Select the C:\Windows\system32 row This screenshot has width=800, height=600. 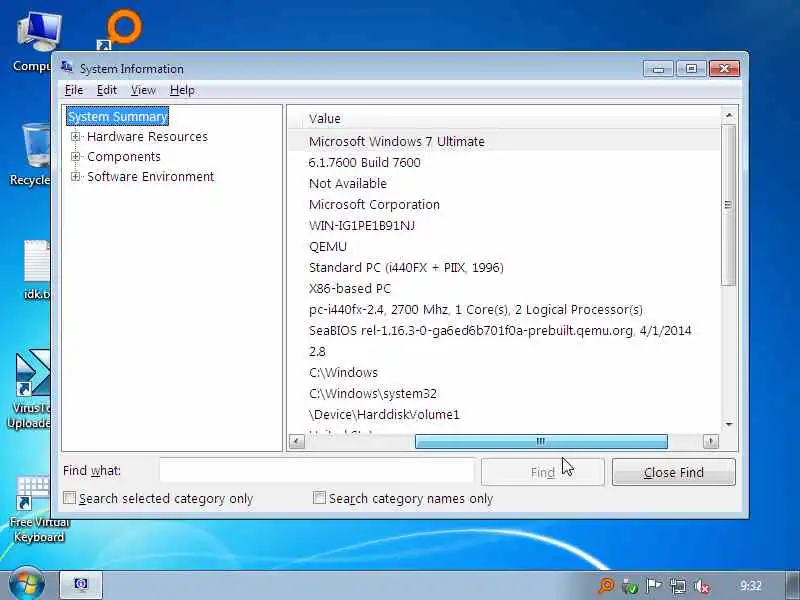click(x=504, y=393)
